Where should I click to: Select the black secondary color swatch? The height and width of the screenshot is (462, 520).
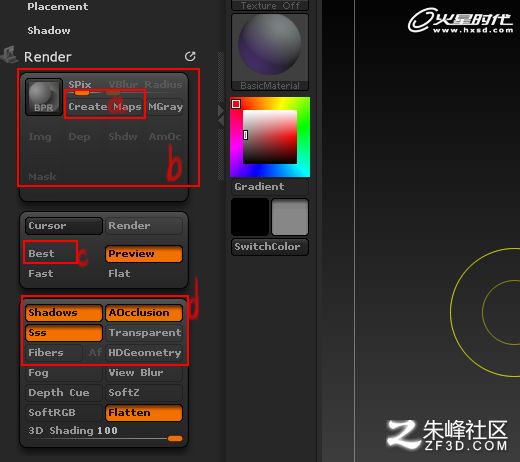[x=250, y=217]
